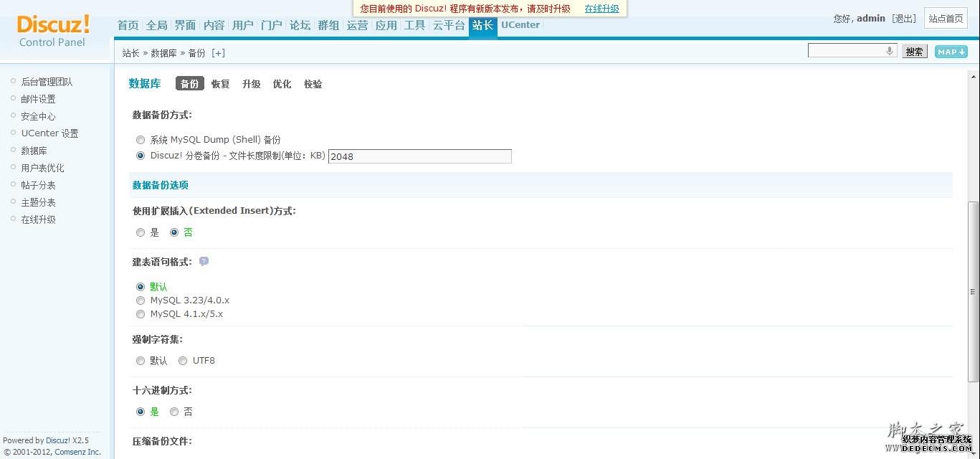
Task: Open the 运营 top menu
Action: [x=357, y=25]
